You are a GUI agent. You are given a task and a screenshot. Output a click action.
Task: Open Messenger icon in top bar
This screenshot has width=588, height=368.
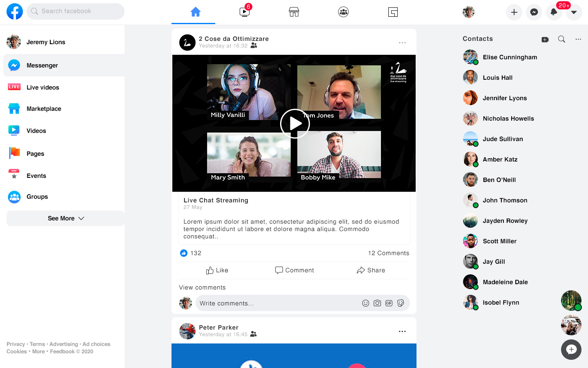(534, 12)
